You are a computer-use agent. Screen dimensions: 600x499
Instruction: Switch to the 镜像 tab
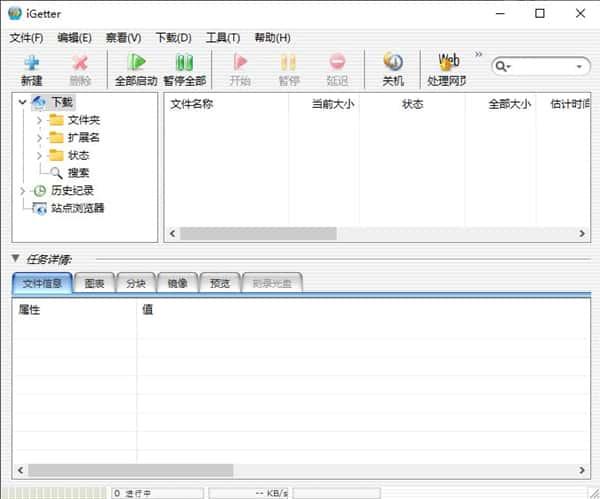178,283
